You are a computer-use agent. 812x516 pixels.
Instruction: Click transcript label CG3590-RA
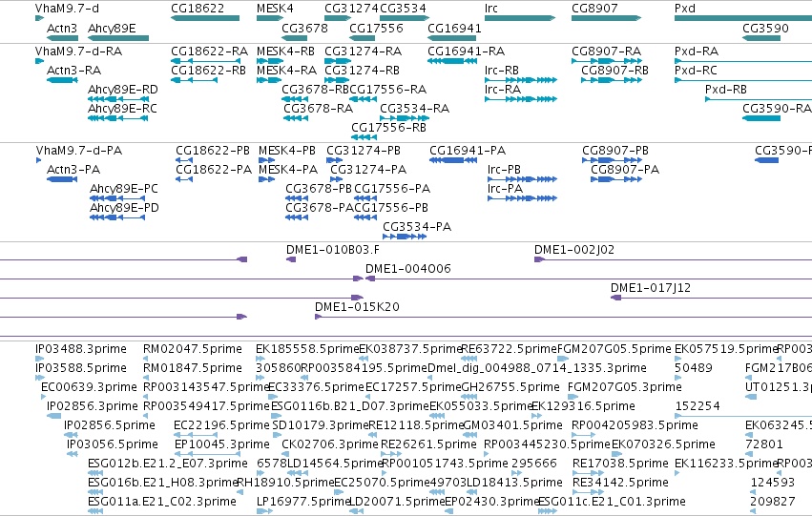coord(777,109)
